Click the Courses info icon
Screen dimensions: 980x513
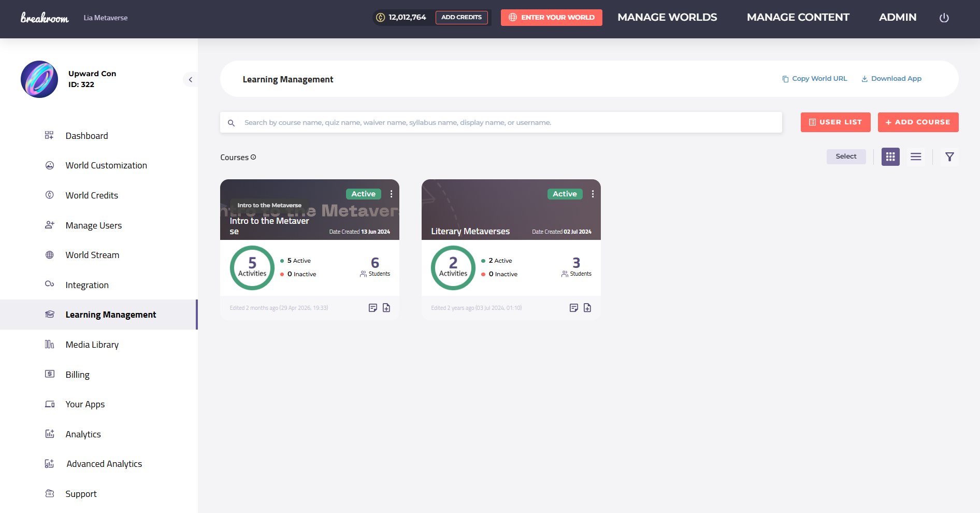click(253, 157)
